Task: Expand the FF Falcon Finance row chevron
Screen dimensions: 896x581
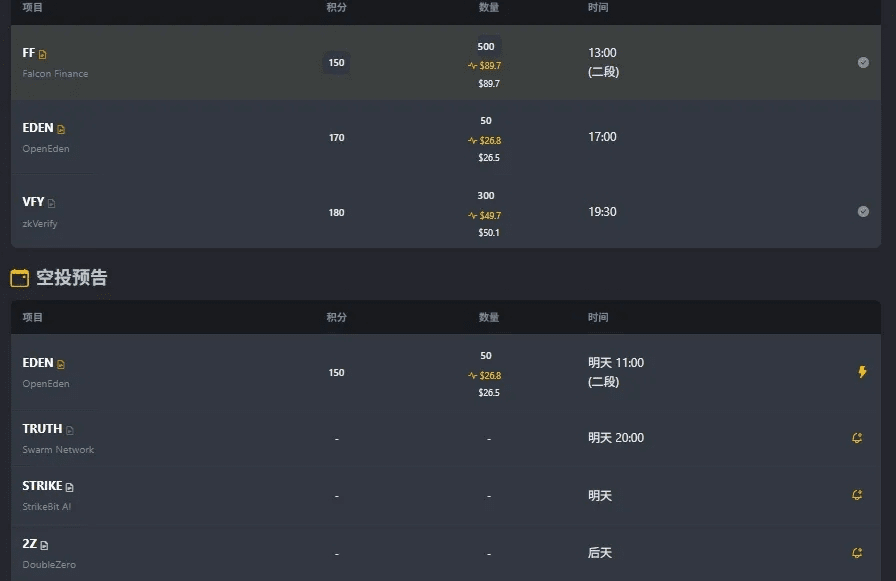Action: coord(863,62)
